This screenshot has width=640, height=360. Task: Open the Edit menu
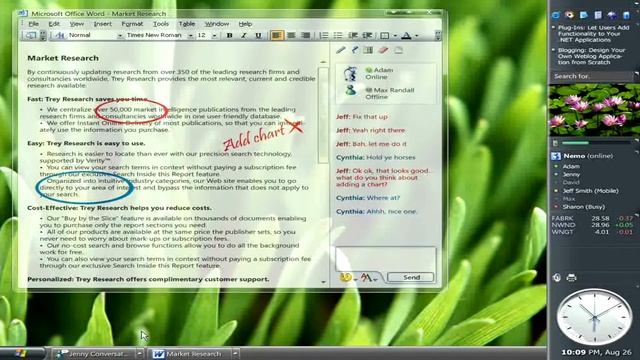coord(54,24)
